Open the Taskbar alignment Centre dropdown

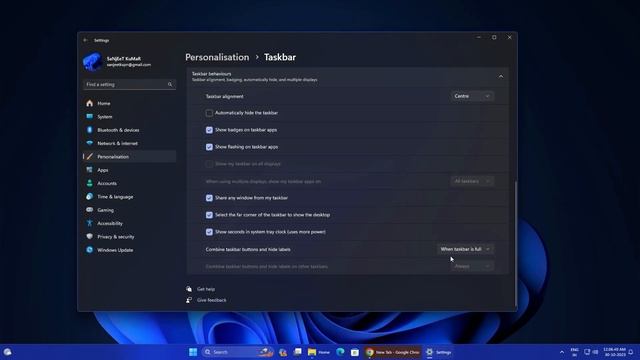[x=472, y=96]
